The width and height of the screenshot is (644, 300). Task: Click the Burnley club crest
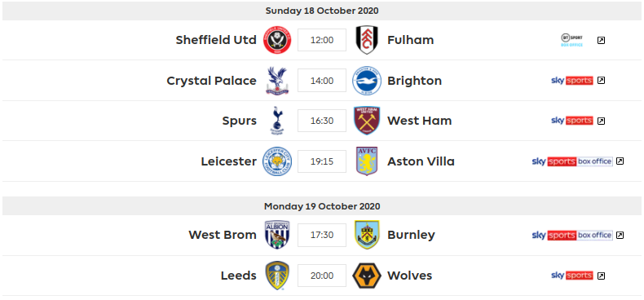point(367,235)
